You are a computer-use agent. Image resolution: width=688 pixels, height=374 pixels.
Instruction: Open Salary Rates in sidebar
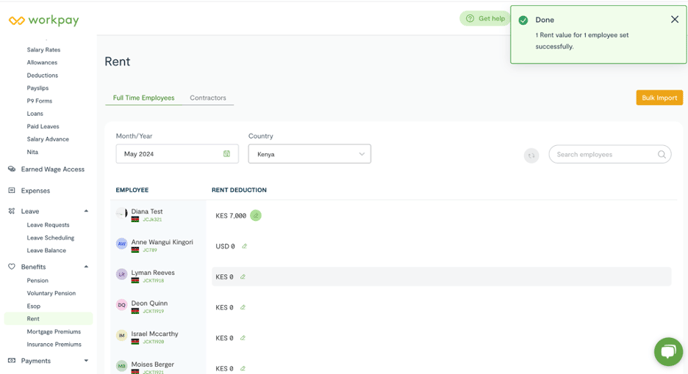click(43, 50)
